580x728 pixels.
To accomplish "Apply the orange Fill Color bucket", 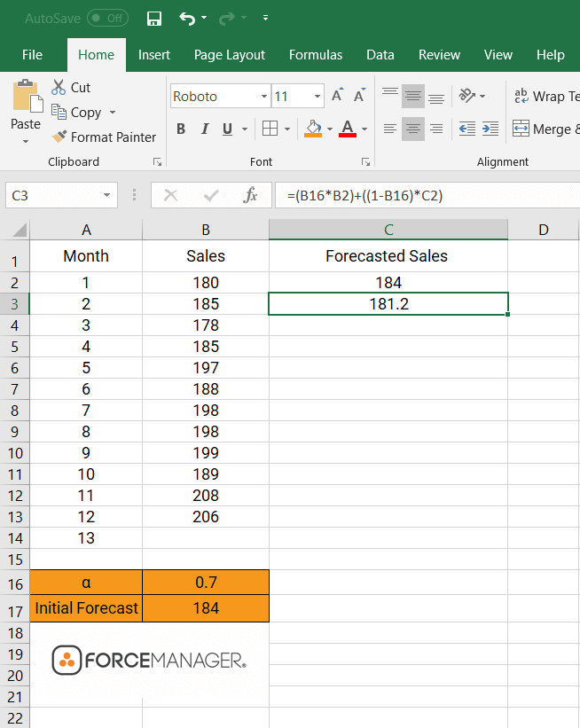I will point(313,129).
